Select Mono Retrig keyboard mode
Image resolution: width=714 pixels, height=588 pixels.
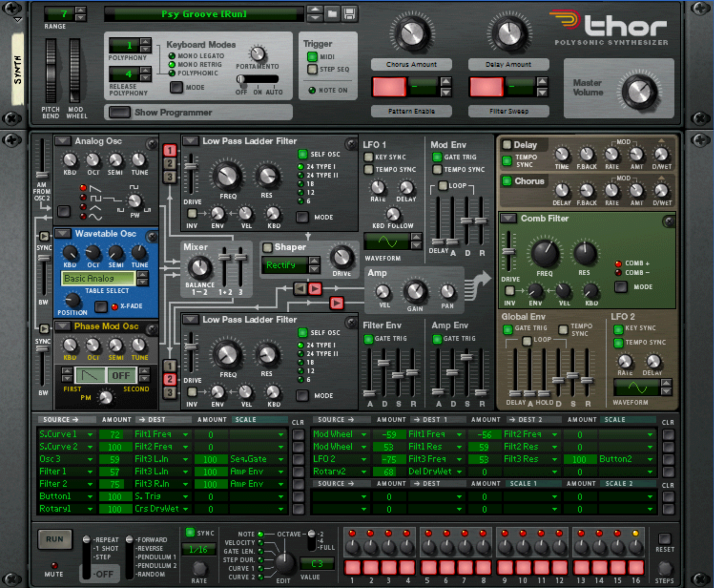point(172,65)
